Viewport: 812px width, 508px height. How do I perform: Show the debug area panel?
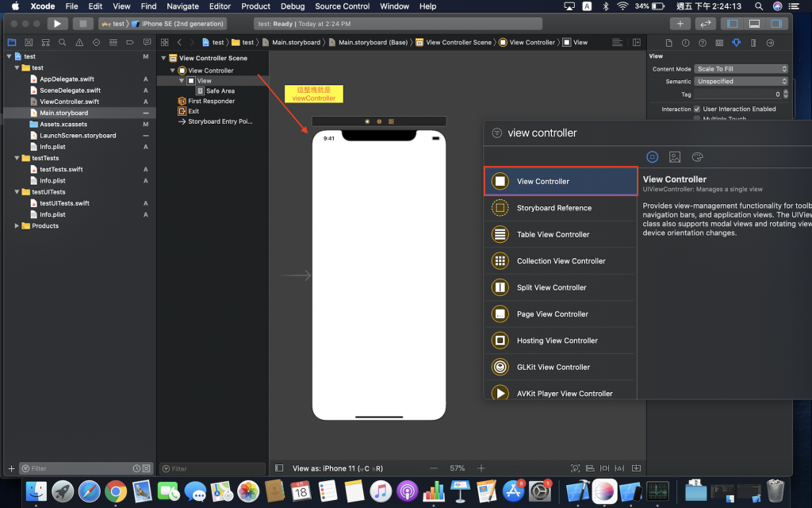755,23
